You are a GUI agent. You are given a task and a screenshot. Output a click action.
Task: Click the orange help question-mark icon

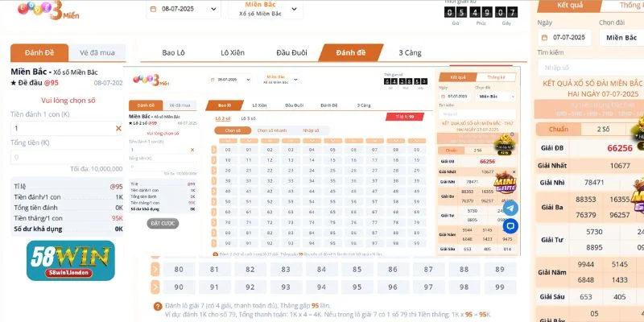(158, 307)
